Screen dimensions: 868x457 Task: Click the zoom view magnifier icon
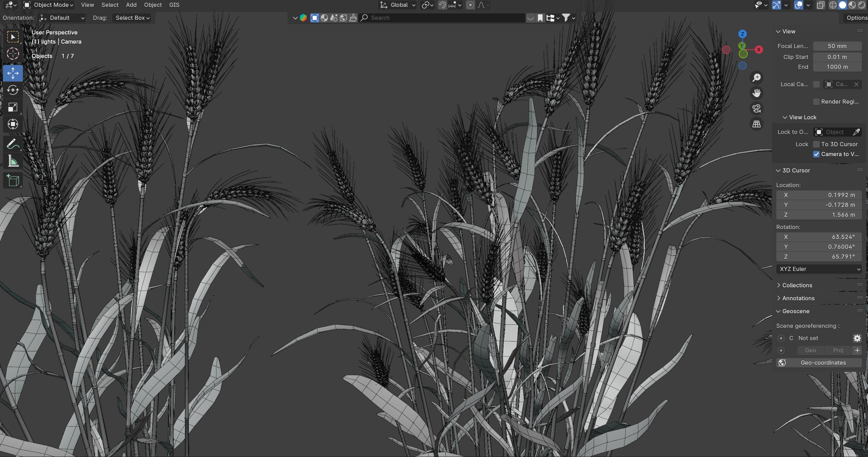pos(757,78)
